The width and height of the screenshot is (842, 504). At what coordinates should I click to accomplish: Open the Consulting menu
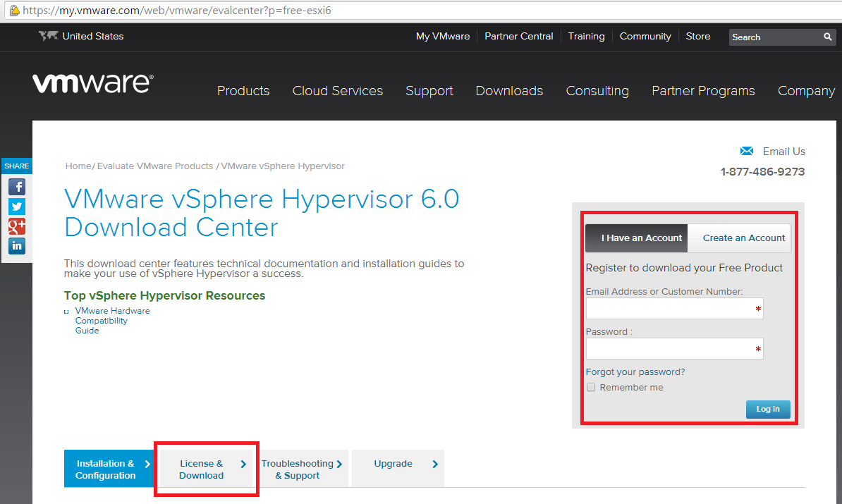click(597, 91)
